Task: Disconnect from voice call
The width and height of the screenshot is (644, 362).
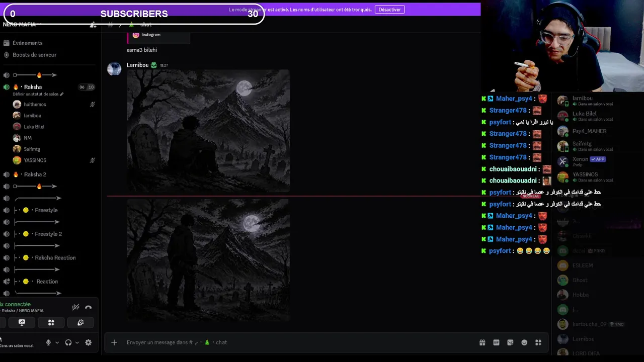Action: 89,307
